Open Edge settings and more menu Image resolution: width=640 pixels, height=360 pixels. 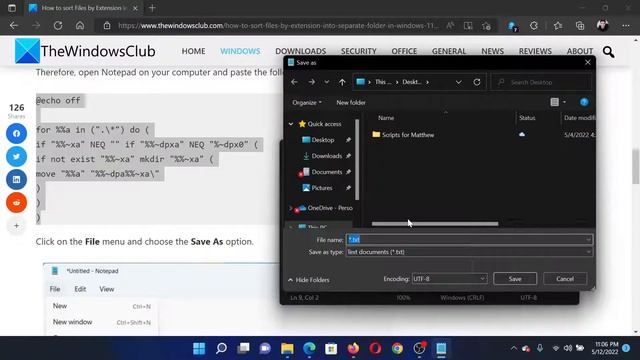coord(626,26)
